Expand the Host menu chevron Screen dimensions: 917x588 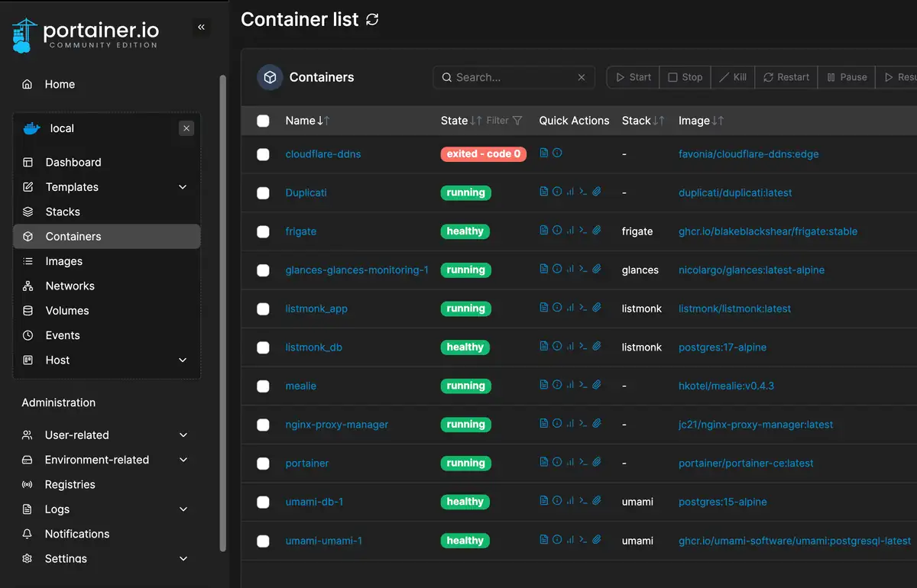tap(183, 360)
